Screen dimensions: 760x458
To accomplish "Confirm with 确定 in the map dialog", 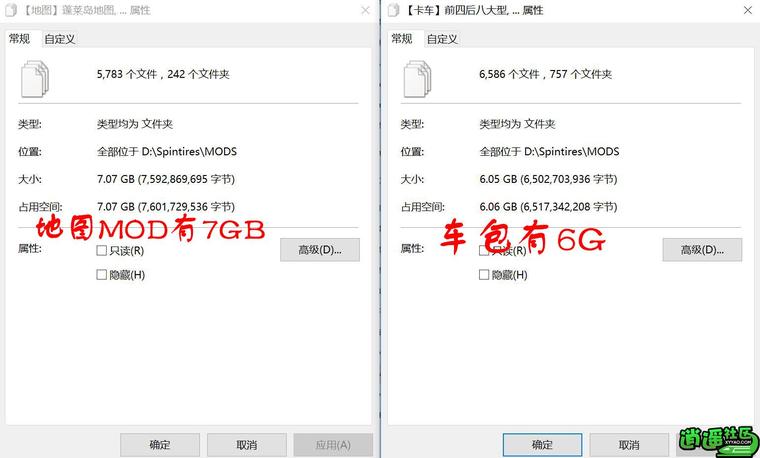I will click(x=160, y=444).
